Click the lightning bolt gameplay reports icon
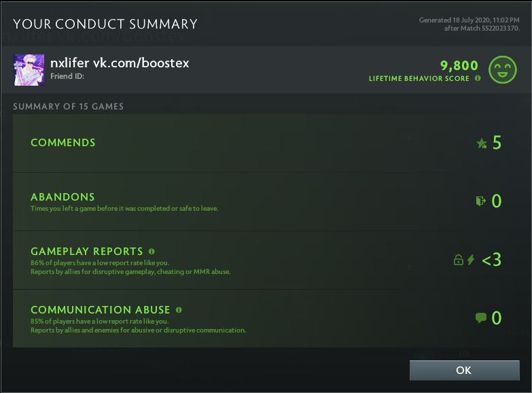The width and height of the screenshot is (532, 393). pos(471,260)
